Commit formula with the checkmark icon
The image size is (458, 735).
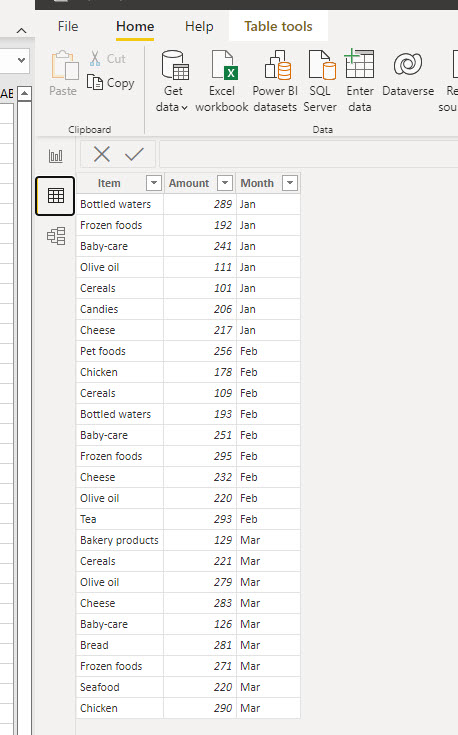coord(134,154)
